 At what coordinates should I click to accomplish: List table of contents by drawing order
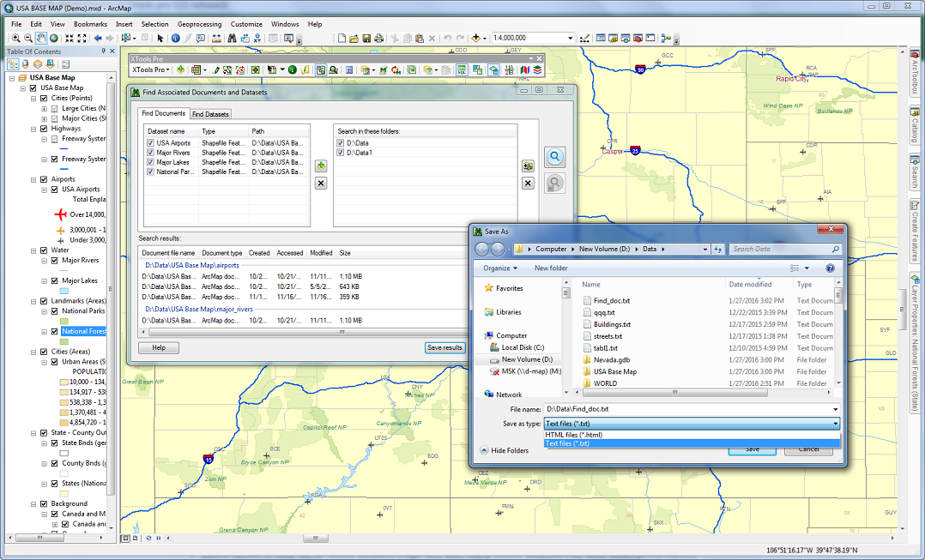coord(13,63)
